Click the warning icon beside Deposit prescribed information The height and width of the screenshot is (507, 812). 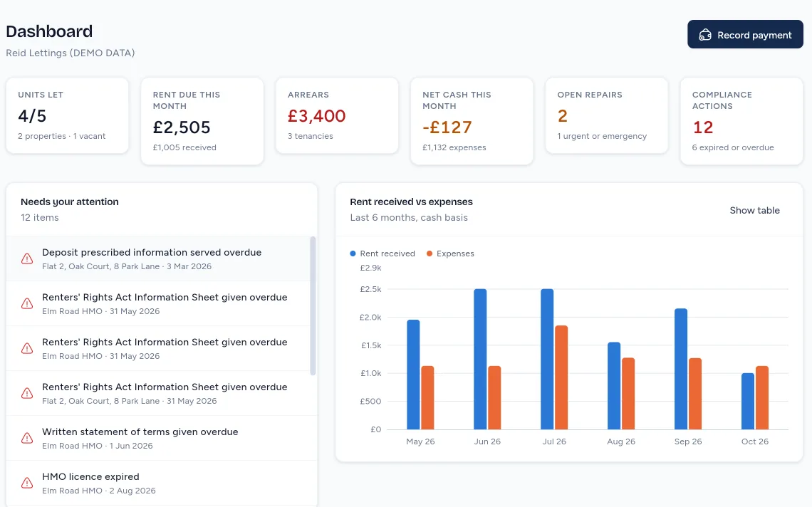point(27,258)
